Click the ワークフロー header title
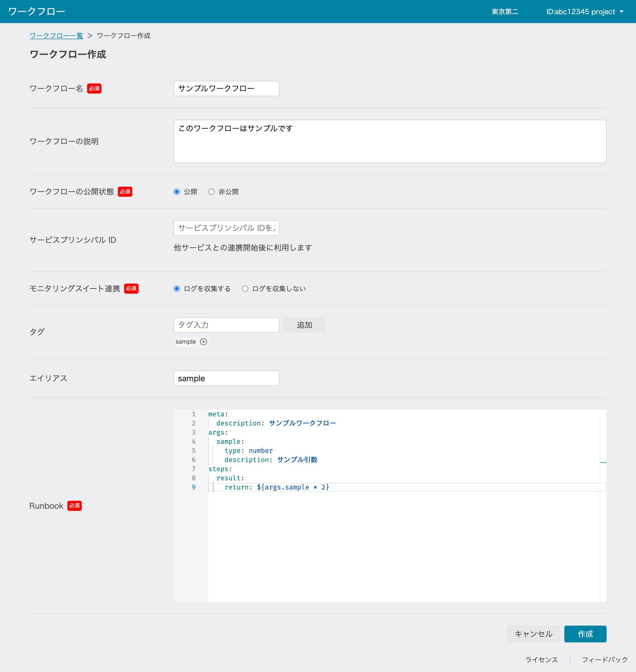Viewport: 636px width, 672px height. click(37, 12)
